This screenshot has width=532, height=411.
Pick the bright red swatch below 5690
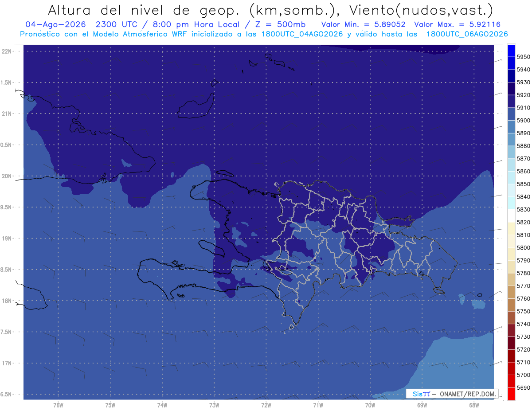[x=511, y=394]
